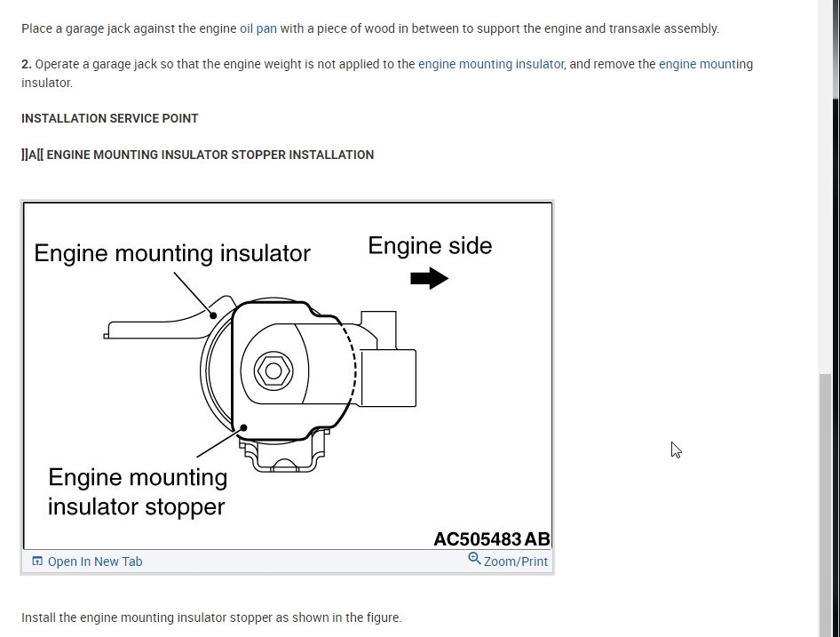Click the ENGINE MOUNTING INSULATOR STOPPER INSTALLATION heading
Image resolution: width=840 pixels, height=637 pixels.
(210, 155)
